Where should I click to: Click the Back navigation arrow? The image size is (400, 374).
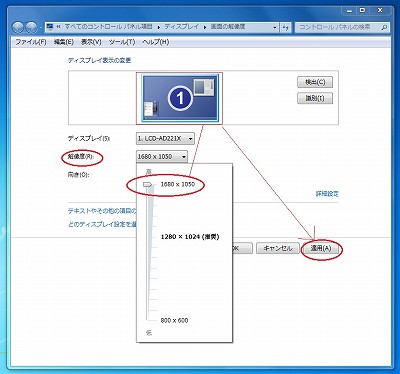[x=18, y=27]
